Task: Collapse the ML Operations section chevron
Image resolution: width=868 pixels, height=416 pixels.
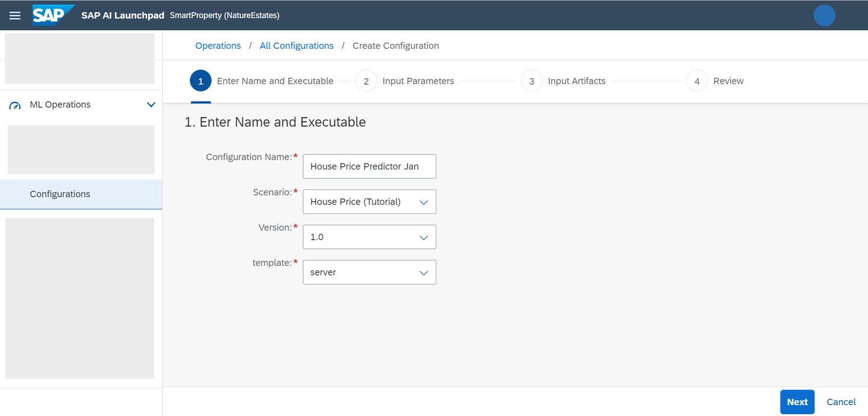Action: pos(151,104)
